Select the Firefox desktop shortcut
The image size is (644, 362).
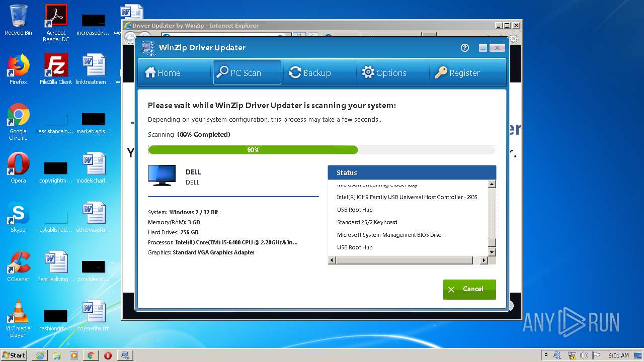18,69
